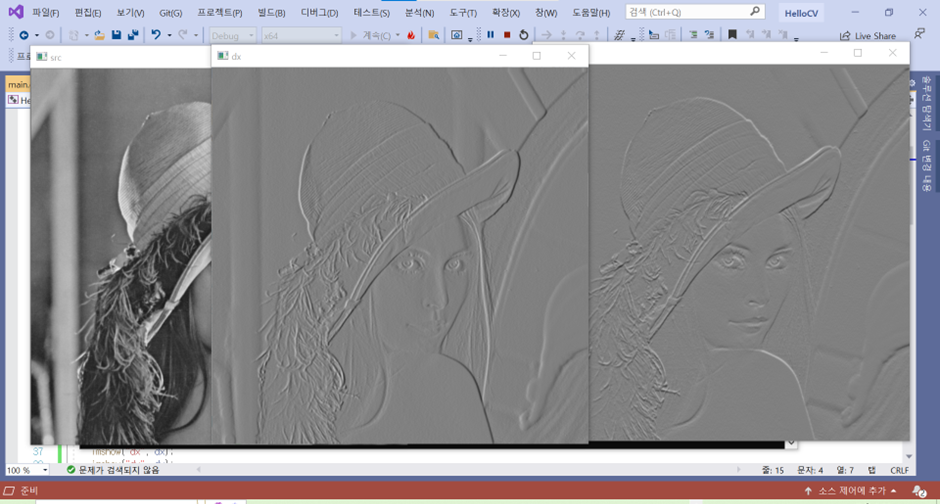Viewport: 940px width, 504px height.
Task: Stop debugging with the red square
Action: pos(507,35)
